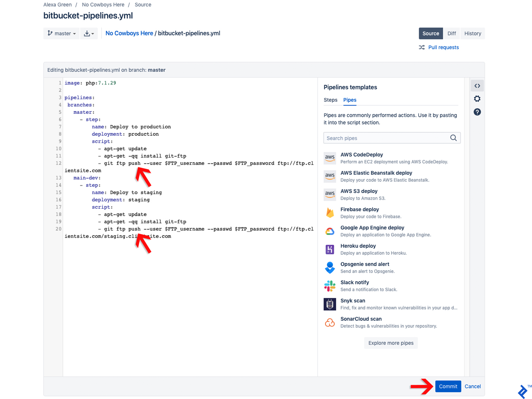Viewport: 532px width, 399px height.
Task: Open the Pull requests link
Action: 443,47
